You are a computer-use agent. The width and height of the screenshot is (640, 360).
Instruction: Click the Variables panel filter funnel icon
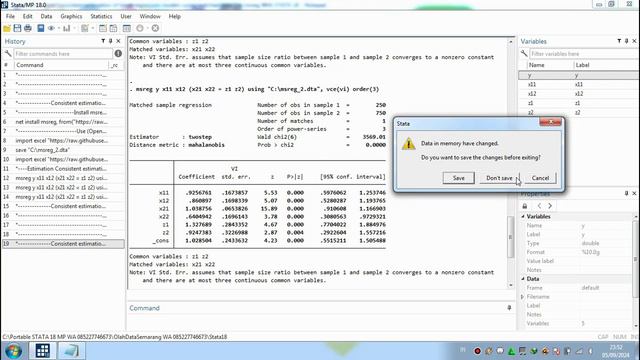[619, 41]
